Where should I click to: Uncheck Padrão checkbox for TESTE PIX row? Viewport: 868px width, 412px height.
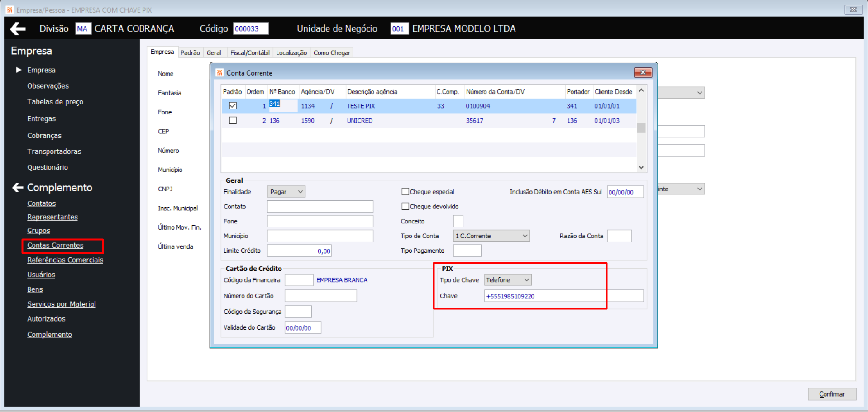pos(233,106)
